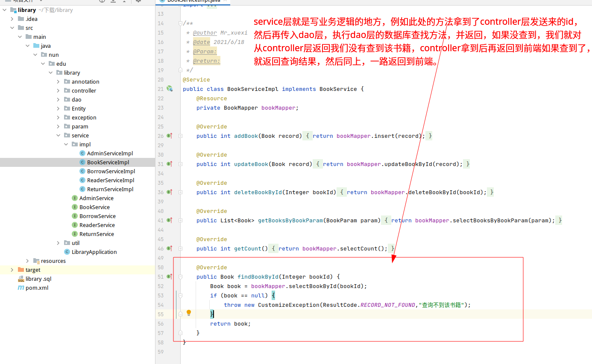
Task: Click the ReturnService interface icon
Action: coord(75,234)
